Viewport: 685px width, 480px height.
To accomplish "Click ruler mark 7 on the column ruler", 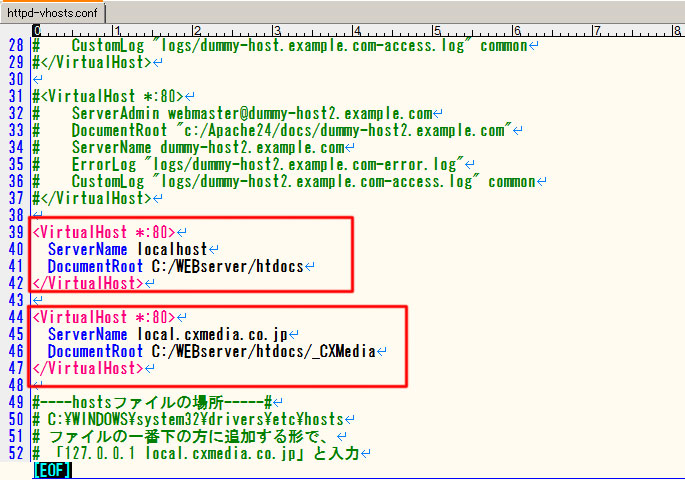I will coord(597,31).
